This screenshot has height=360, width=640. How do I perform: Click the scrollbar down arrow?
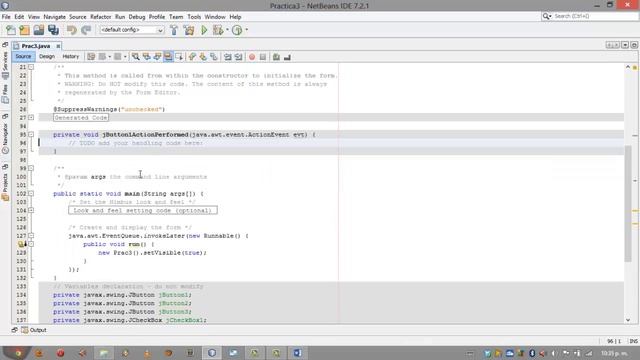click(x=628, y=320)
